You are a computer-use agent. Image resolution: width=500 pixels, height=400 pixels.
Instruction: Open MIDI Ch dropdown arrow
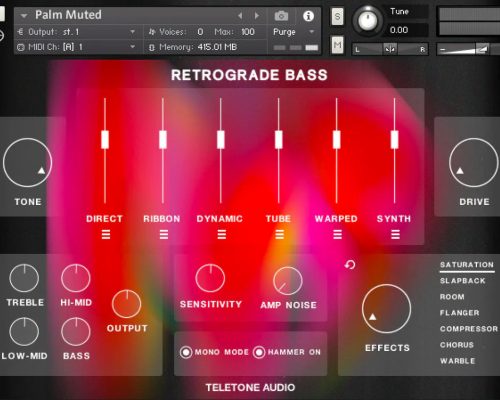[x=132, y=47]
